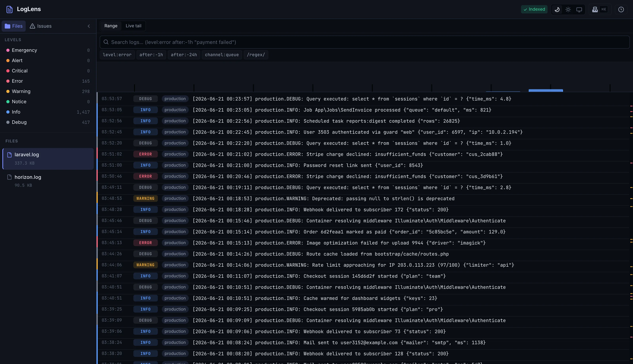Image resolution: width=633 pixels, height=364 pixels.
Task: Filter by Info level
Action: [48, 112]
